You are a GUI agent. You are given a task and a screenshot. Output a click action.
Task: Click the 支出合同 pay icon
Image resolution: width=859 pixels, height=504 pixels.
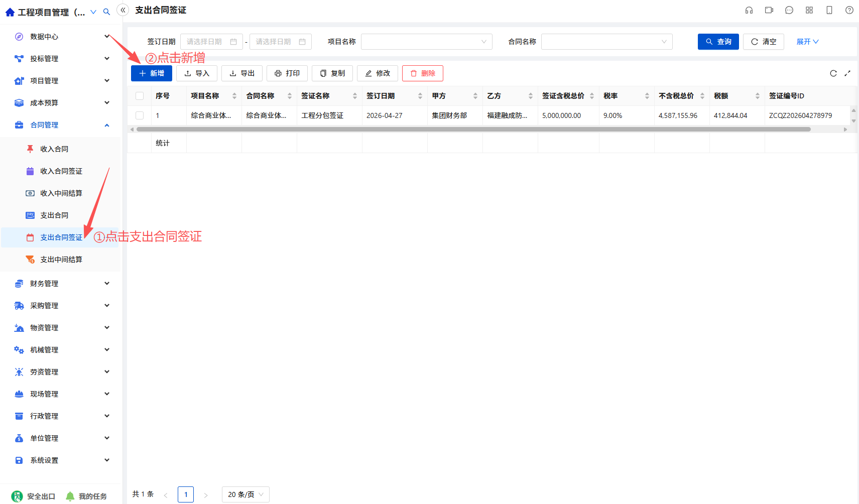point(30,215)
